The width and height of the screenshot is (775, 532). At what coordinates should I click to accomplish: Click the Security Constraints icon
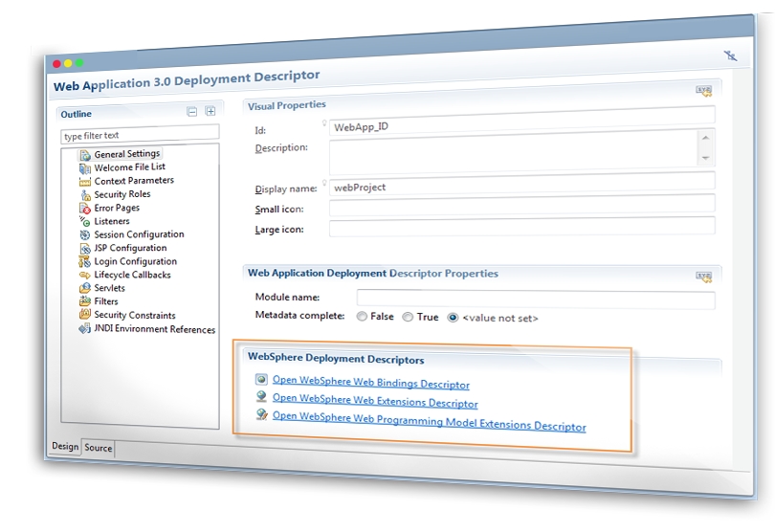(x=84, y=315)
